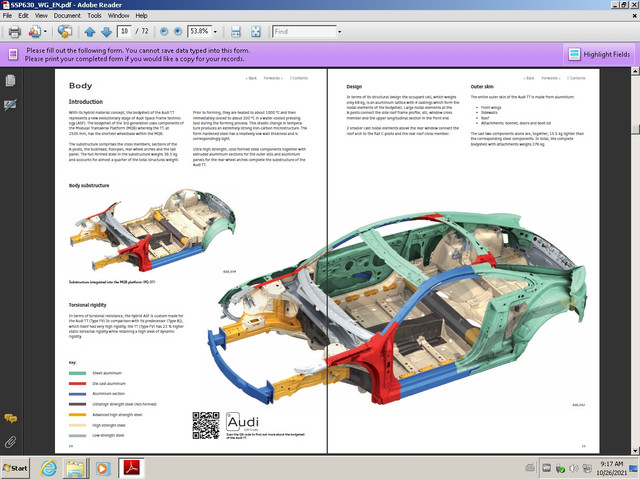Click the 'Torsional rigidity' heading
640x480 pixels.
[87, 305]
